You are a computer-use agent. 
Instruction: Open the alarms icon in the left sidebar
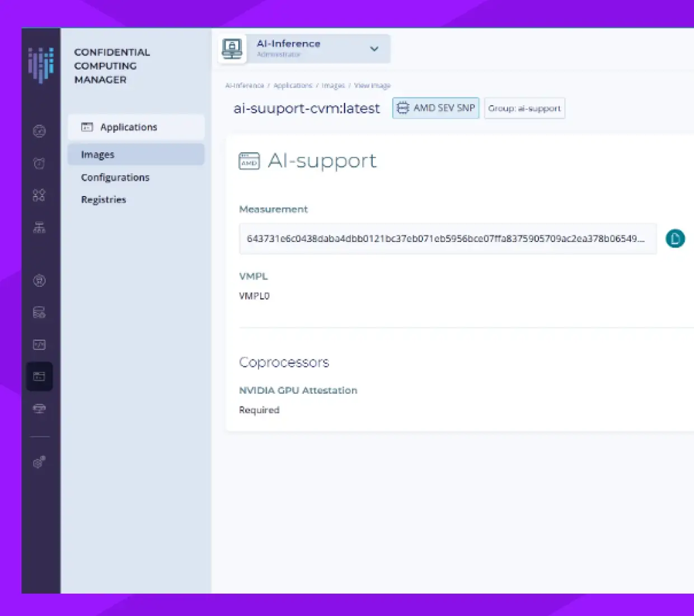pos(39,164)
